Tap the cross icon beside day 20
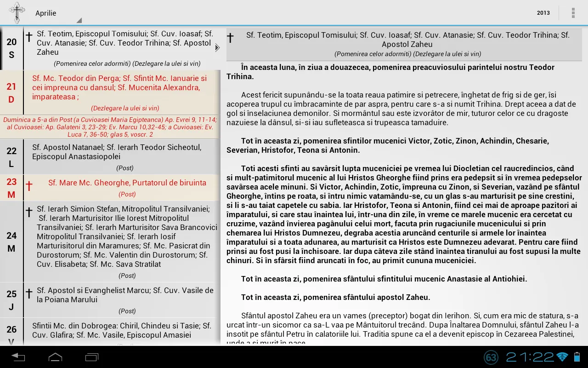 pyautogui.click(x=29, y=37)
